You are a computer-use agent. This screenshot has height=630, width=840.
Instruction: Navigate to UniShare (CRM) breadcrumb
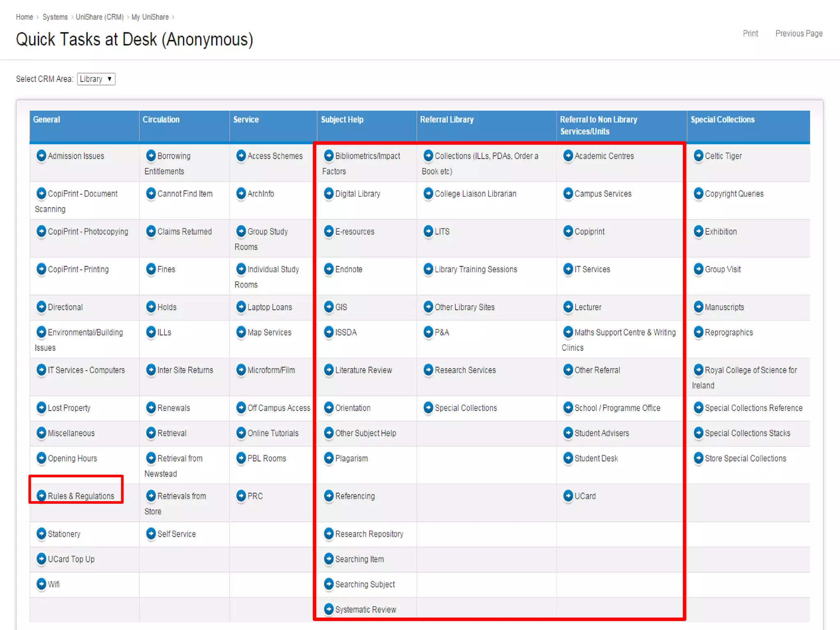coord(99,17)
